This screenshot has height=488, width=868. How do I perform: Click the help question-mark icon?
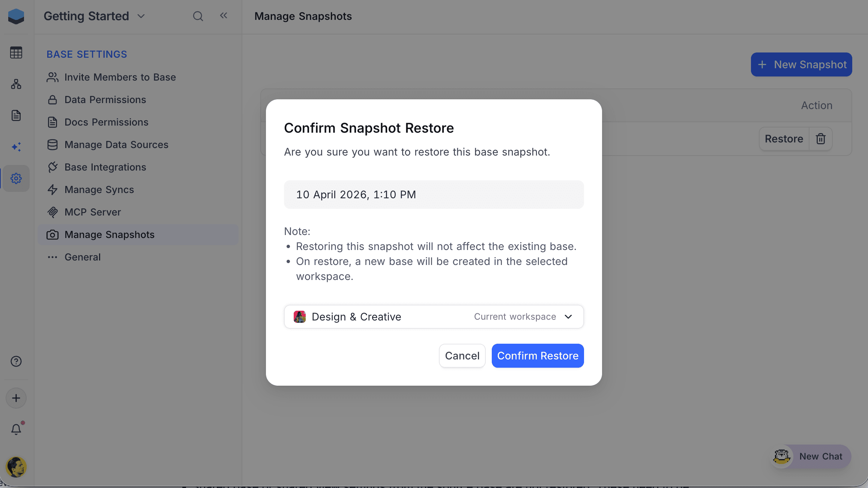point(16,361)
